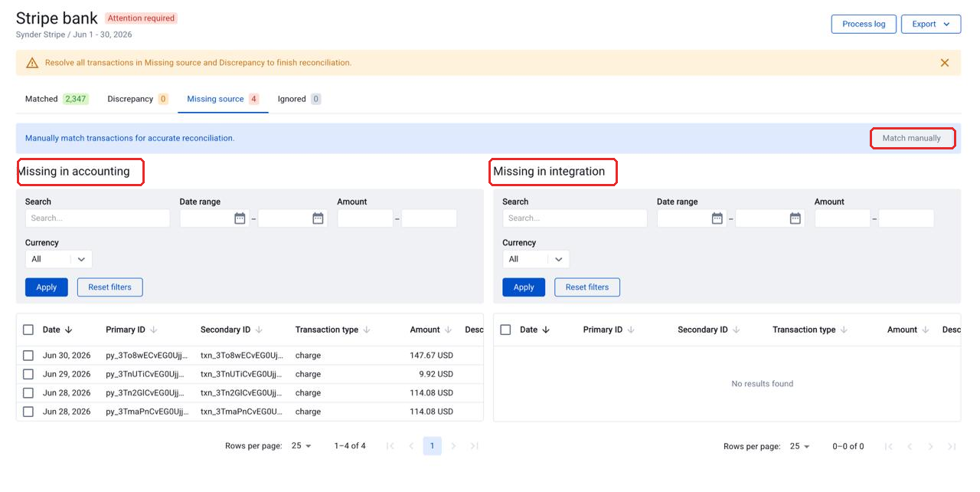Image resolution: width=980 pixels, height=492 pixels.
Task: Click minimum Amount field in Missing in integration
Action: click(x=842, y=218)
